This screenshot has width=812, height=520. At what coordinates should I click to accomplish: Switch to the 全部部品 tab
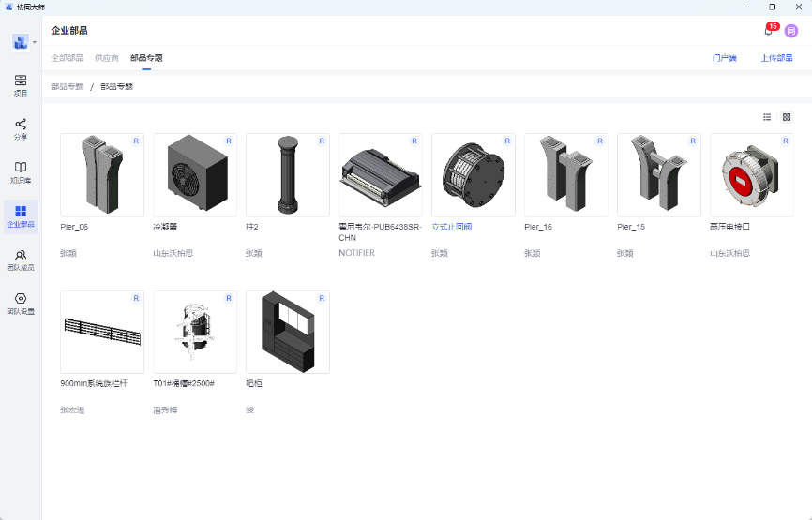(67, 58)
